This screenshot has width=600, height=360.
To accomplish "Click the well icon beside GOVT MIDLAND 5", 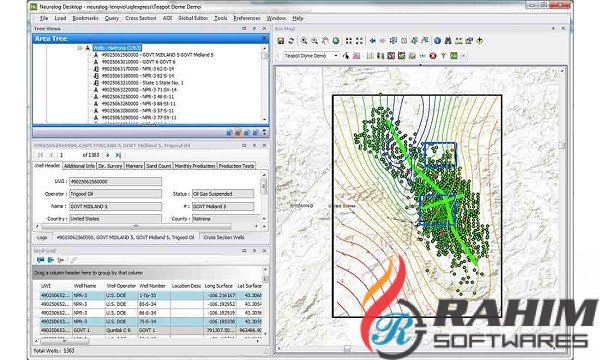I will [x=96, y=55].
